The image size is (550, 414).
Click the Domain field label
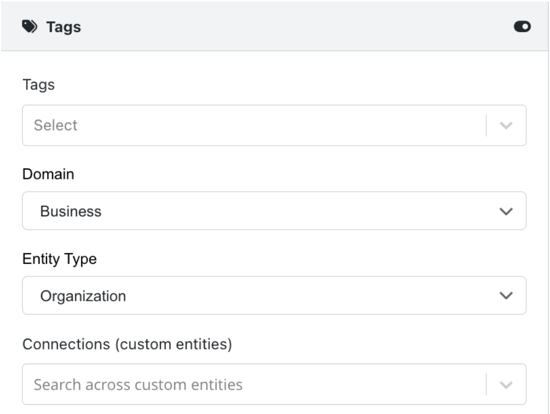click(x=48, y=174)
